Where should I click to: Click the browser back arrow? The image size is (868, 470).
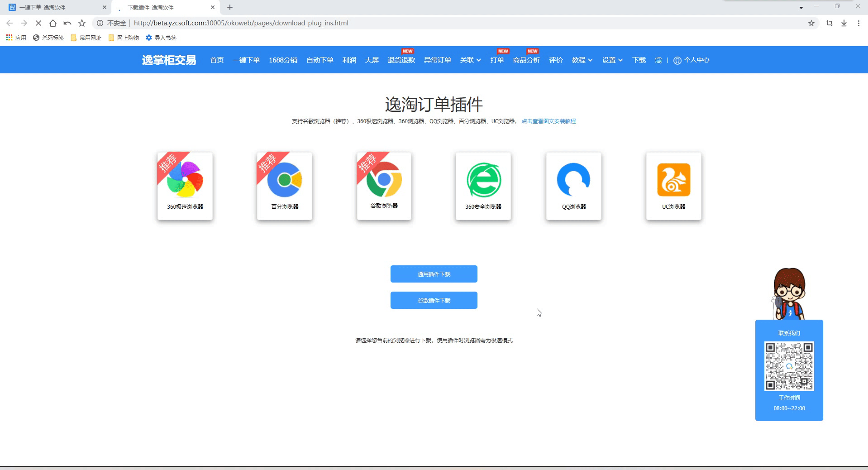click(10, 23)
